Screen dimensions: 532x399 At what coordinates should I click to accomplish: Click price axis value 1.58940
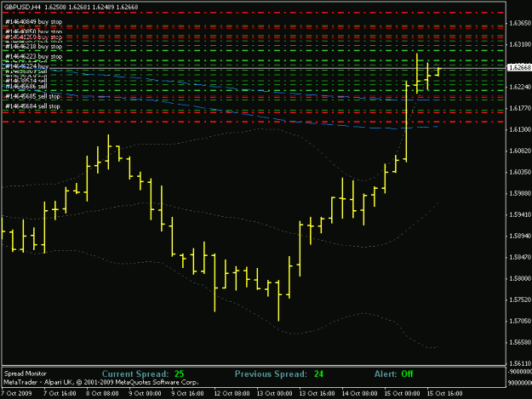click(520, 236)
